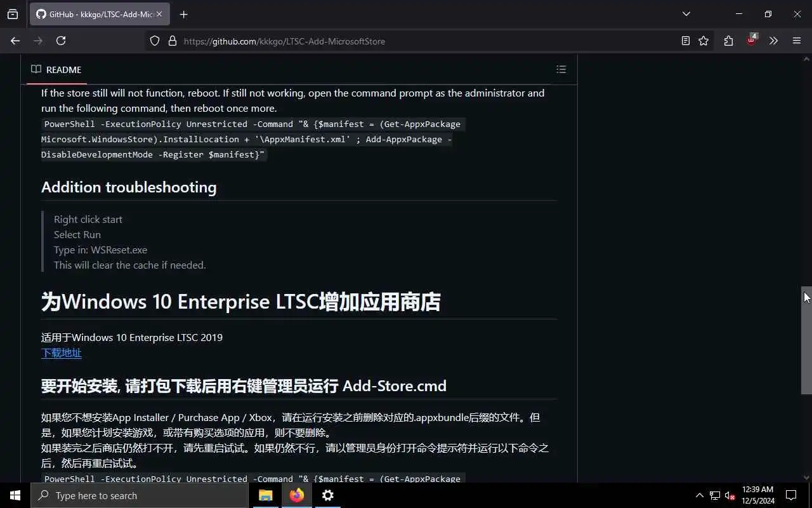
Task: Open Firefox application hamburger menu
Action: (797, 41)
